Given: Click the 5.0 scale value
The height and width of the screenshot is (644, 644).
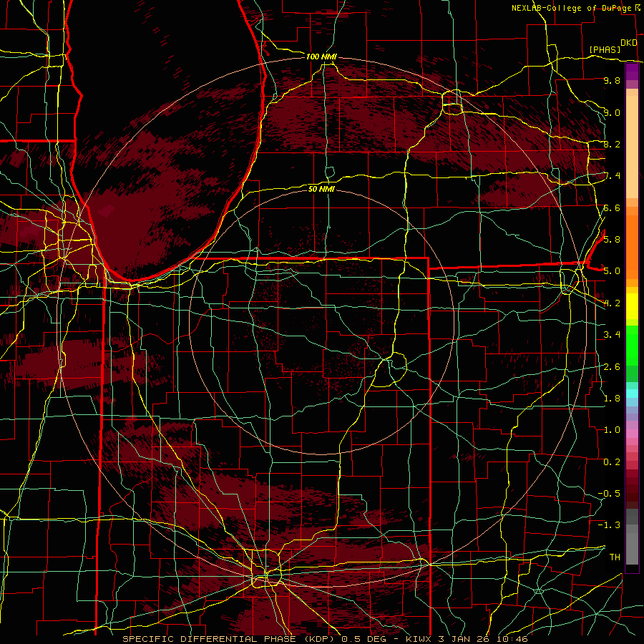Looking at the screenshot, I should tap(612, 271).
